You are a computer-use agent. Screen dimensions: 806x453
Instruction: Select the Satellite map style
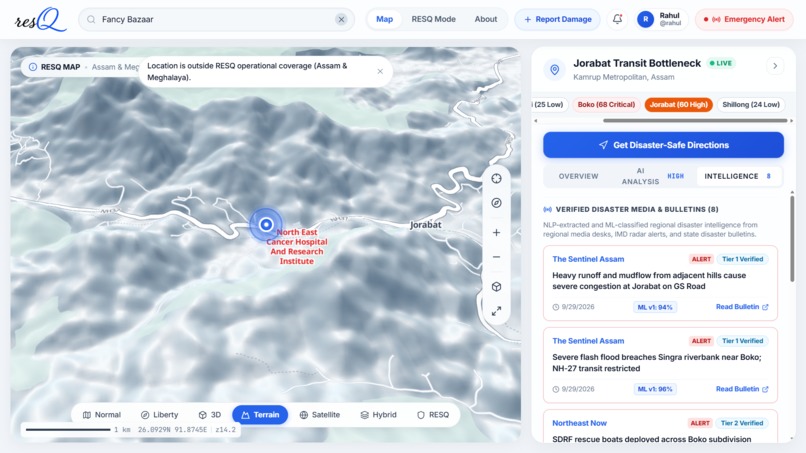click(320, 414)
